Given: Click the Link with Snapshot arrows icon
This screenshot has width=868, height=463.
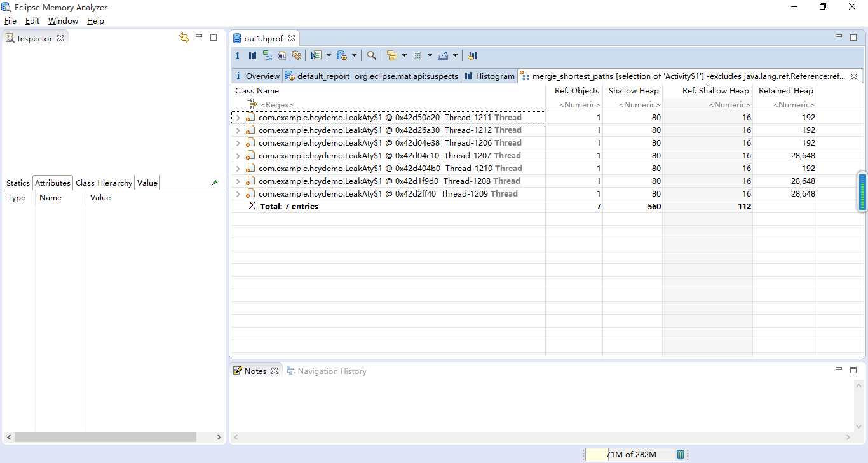Looking at the screenshot, I should coord(184,38).
